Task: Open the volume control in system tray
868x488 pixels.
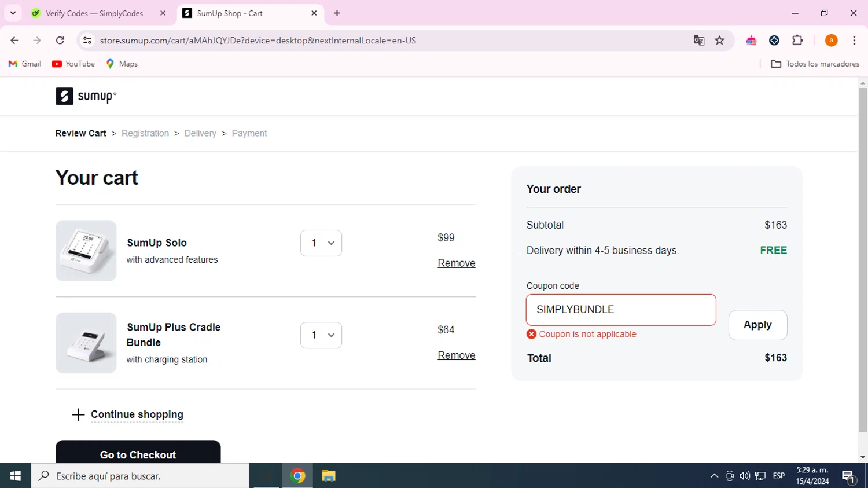Action: (745, 476)
